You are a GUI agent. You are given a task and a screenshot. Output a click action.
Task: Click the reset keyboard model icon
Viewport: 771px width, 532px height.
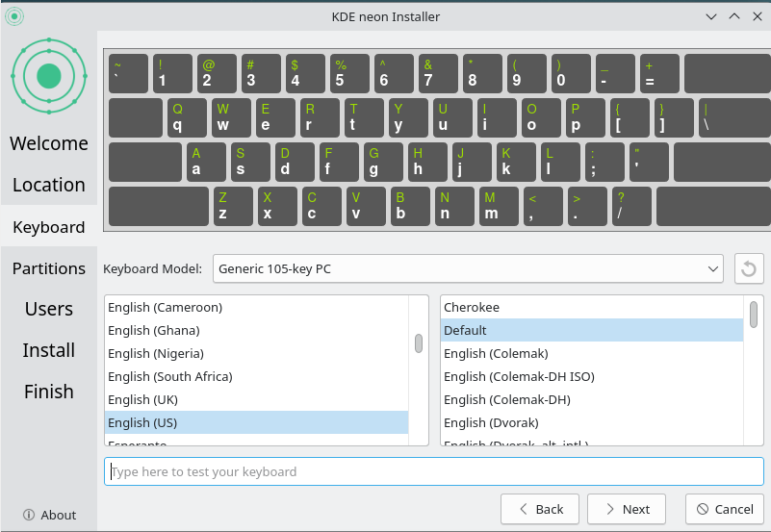point(749,268)
